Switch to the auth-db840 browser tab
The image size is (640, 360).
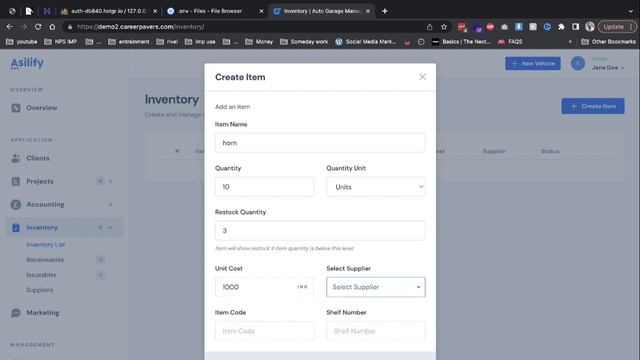(x=109, y=11)
